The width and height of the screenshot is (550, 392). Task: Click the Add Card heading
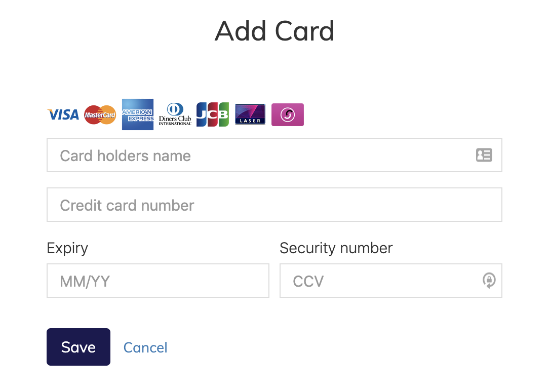click(x=274, y=30)
